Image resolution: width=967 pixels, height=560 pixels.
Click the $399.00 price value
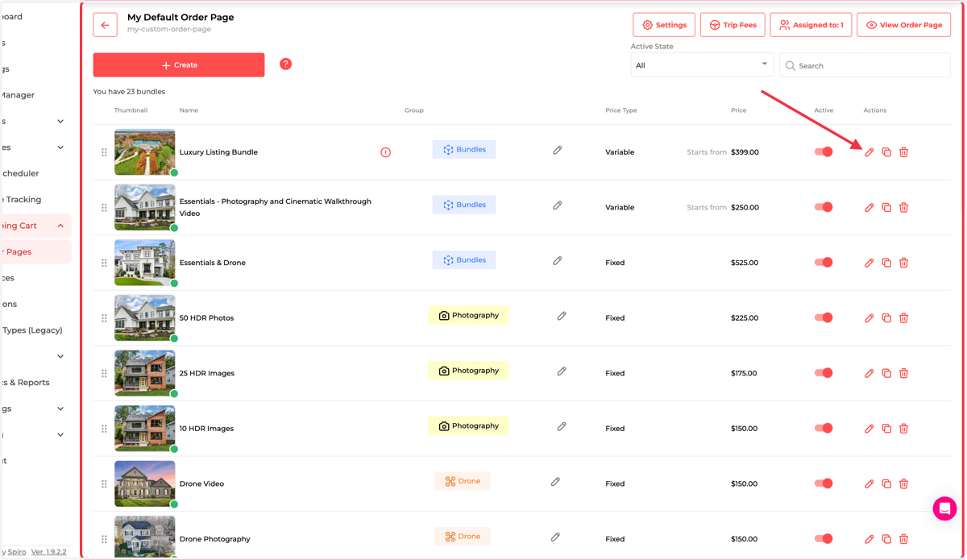(745, 152)
